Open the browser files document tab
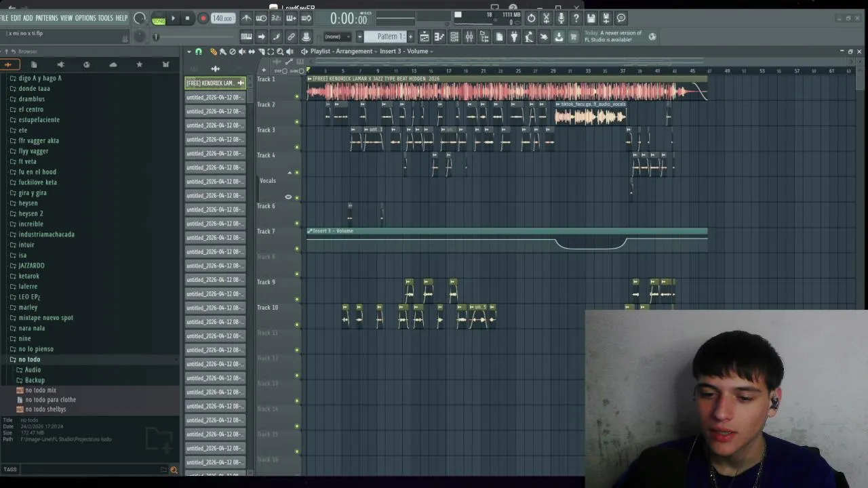Viewport: 868px width, 488px height. click(34, 64)
